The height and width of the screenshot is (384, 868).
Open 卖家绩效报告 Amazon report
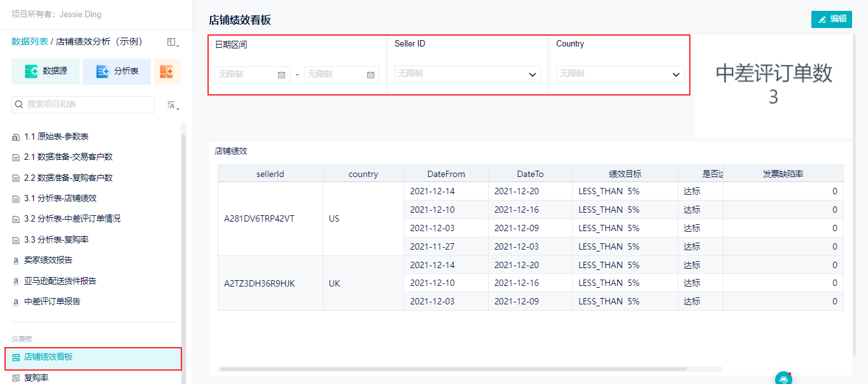48,260
